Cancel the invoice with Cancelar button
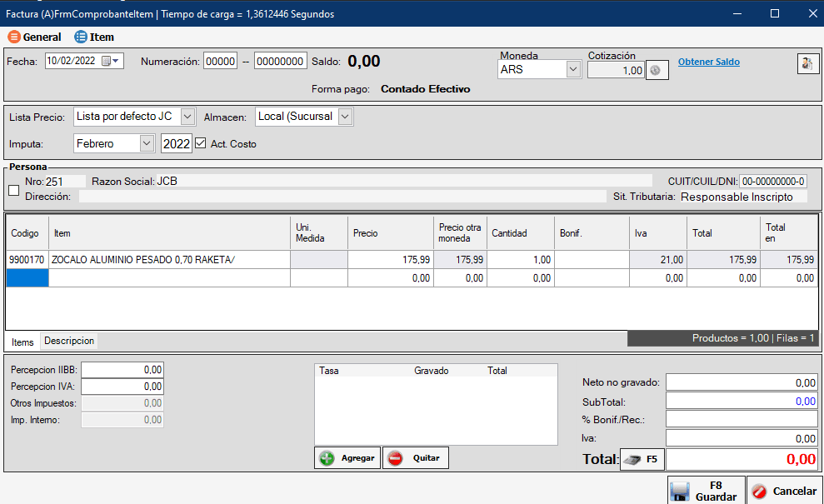The width and height of the screenshot is (824, 504). [784, 491]
